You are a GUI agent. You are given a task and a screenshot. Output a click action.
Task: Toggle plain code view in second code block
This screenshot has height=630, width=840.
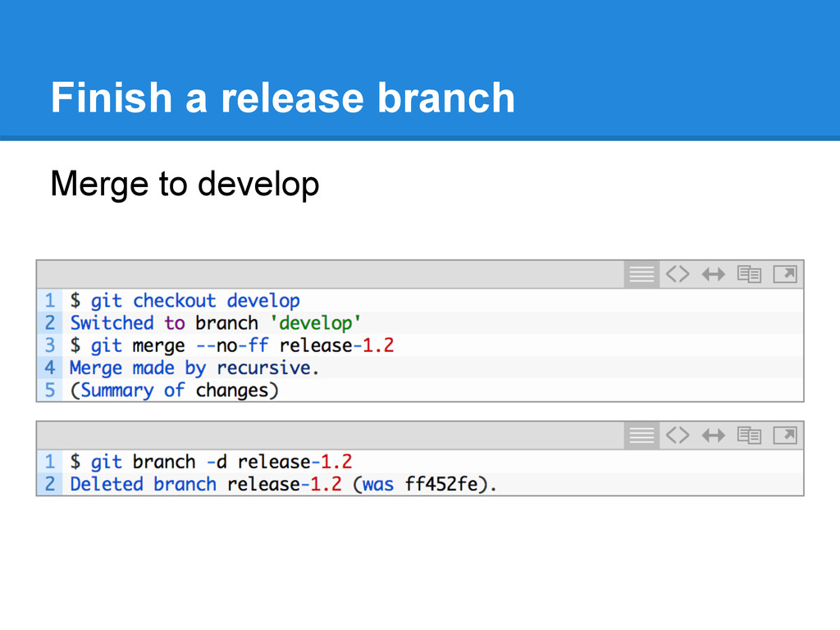coord(678,435)
